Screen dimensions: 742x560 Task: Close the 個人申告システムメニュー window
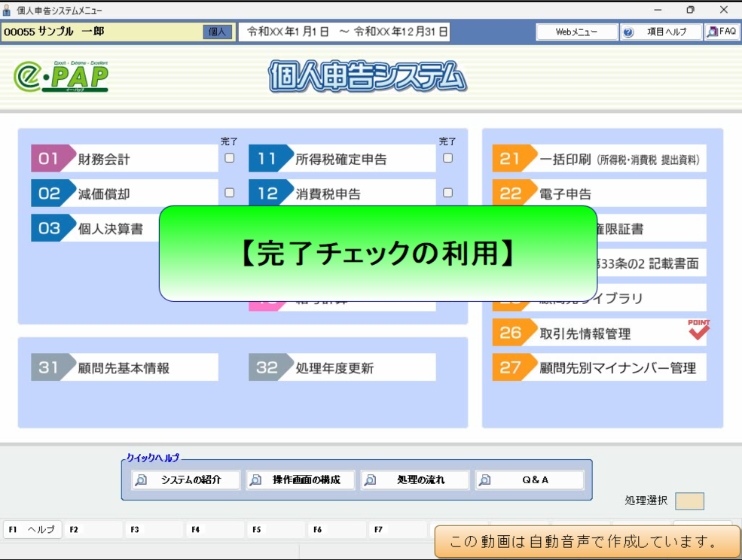click(x=724, y=10)
